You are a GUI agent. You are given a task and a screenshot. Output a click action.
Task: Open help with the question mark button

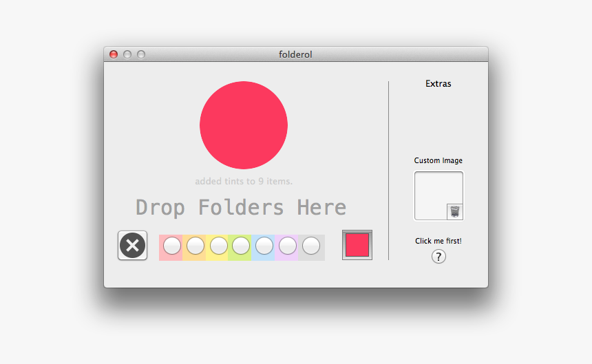tap(438, 257)
